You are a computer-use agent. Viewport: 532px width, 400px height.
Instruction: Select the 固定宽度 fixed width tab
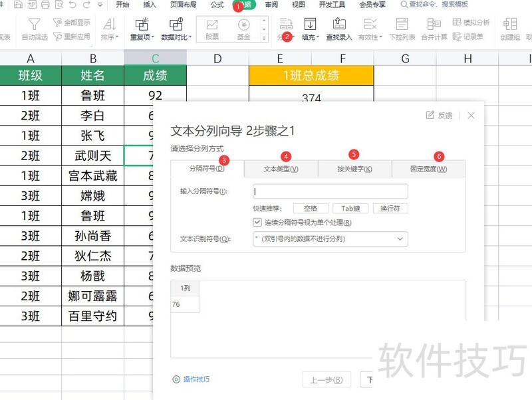click(428, 169)
